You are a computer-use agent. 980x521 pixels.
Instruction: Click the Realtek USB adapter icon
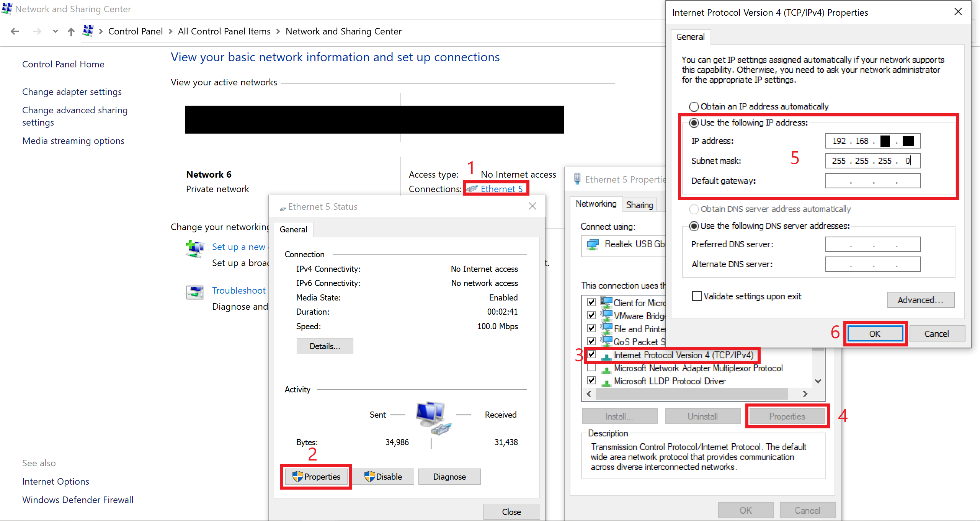[593, 244]
